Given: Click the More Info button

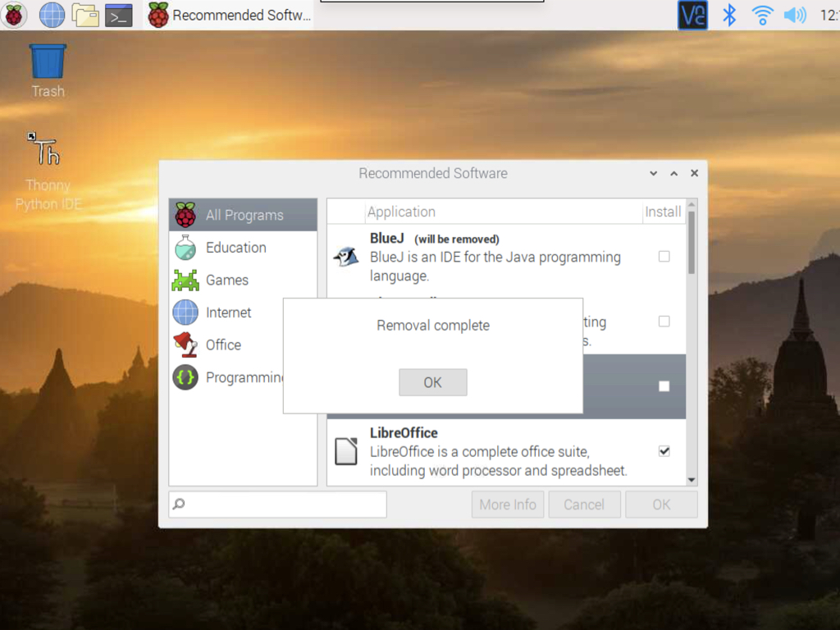Looking at the screenshot, I should tap(508, 504).
